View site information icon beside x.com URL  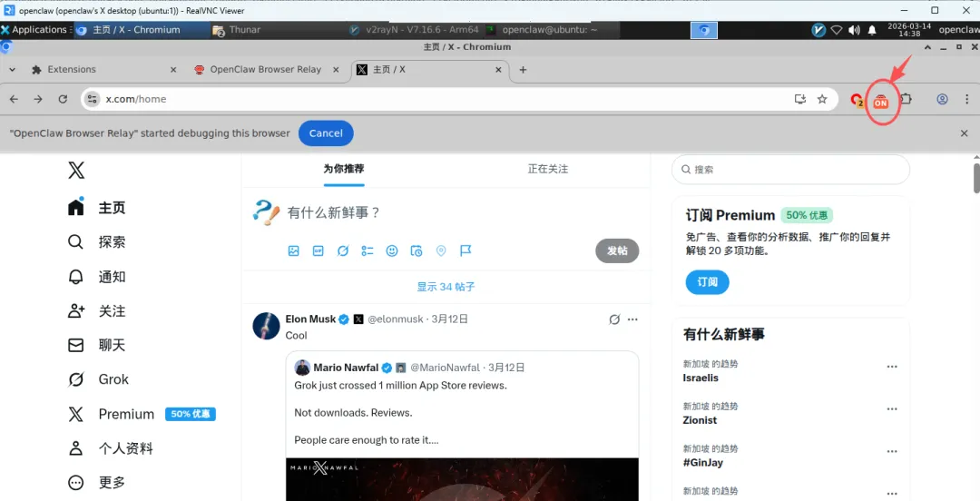[x=93, y=99]
